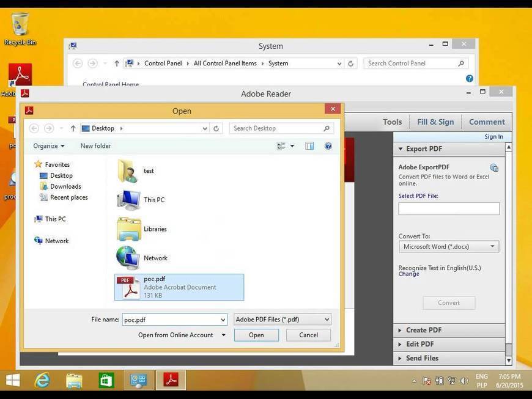Click the Open from Online Account button
This screenshot has height=399, width=532.
pos(175,335)
